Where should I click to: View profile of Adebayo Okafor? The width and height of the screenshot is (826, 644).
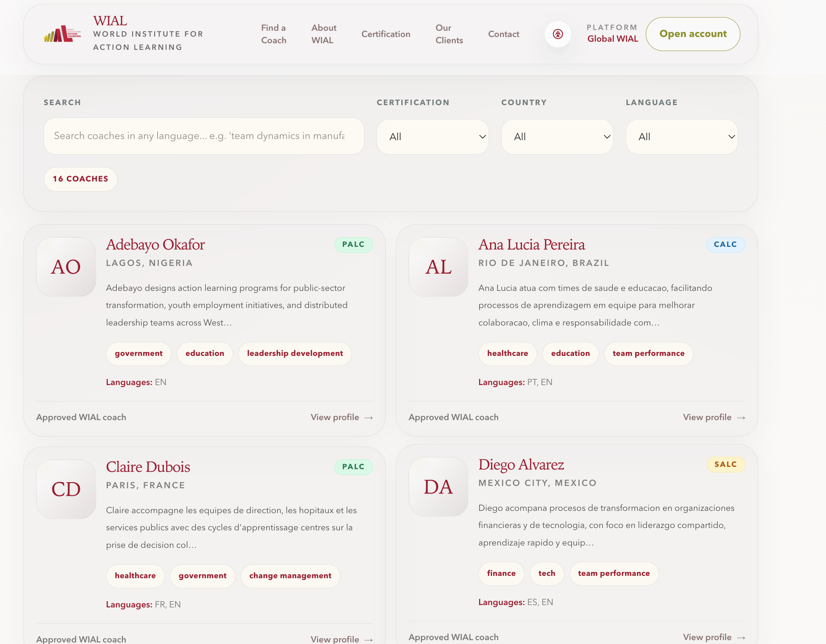(x=341, y=417)
